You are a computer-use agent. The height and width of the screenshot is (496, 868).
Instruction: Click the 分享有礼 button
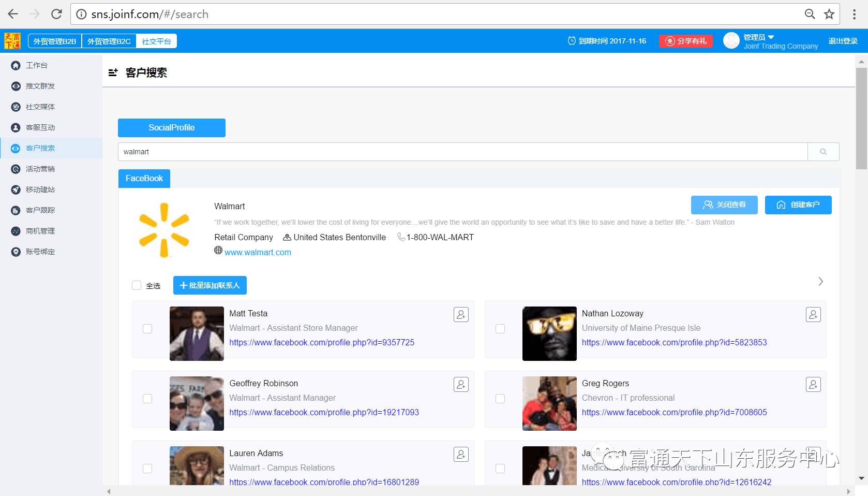[x=686, y=41]
